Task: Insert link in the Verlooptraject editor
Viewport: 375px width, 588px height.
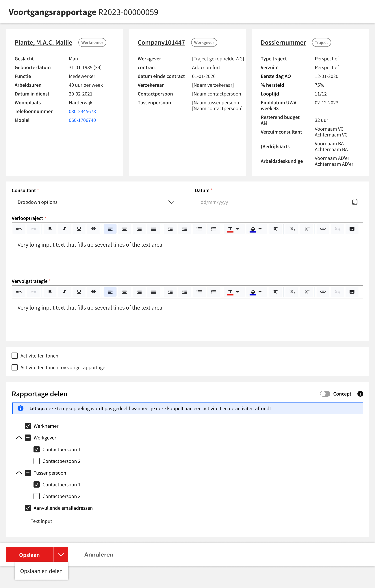Action: tap(323, 229)
